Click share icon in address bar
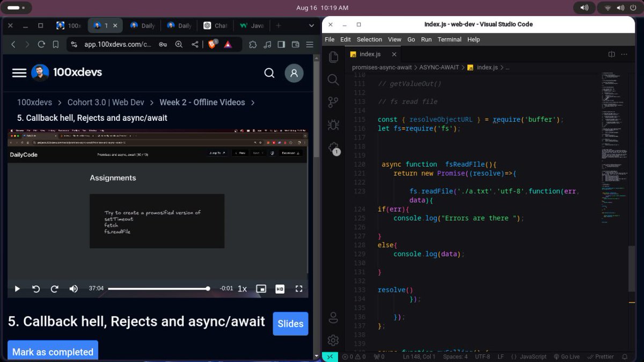This screenshot has height=362, width=644. 195,45
